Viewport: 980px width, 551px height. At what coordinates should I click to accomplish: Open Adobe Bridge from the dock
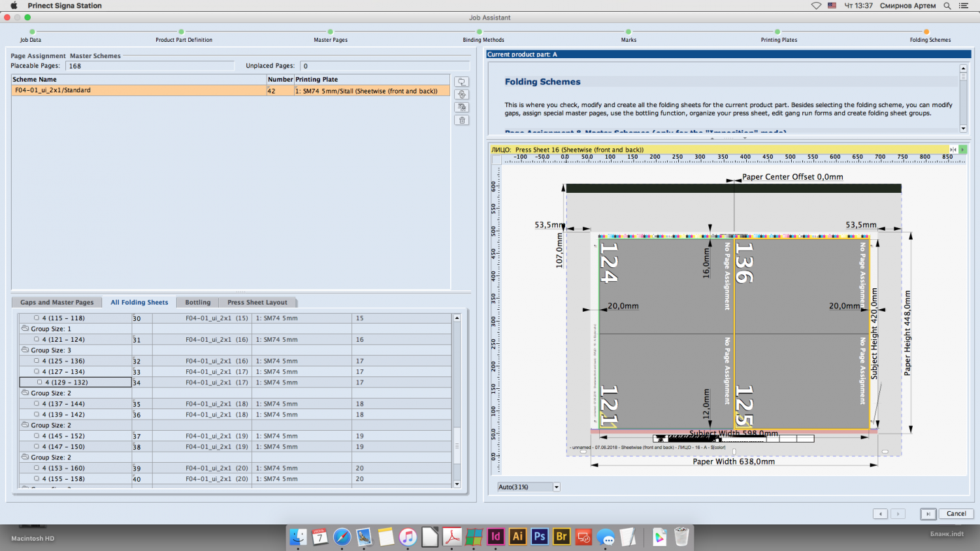click(x=561, y=537)
